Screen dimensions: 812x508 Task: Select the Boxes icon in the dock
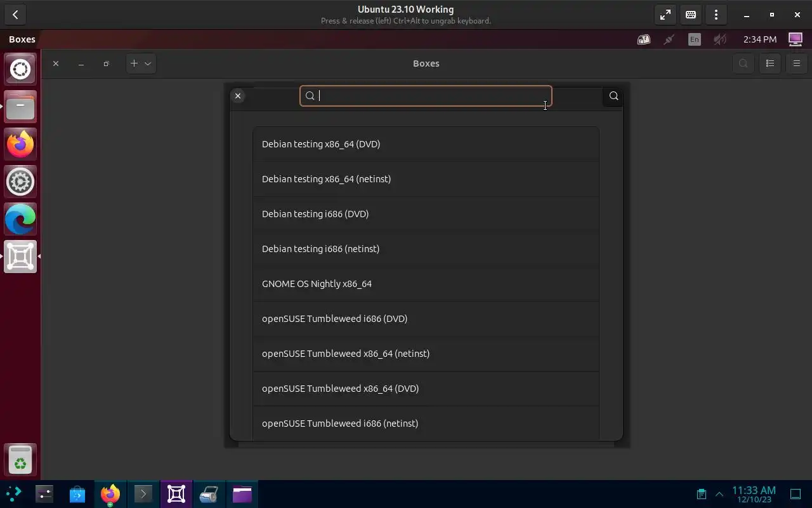point(20,257)
